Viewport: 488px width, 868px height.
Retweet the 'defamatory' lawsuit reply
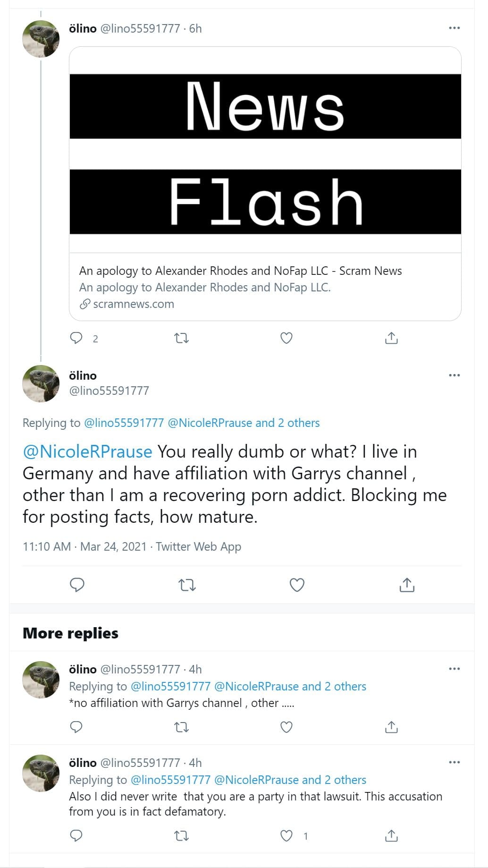[x=182, y=836]
